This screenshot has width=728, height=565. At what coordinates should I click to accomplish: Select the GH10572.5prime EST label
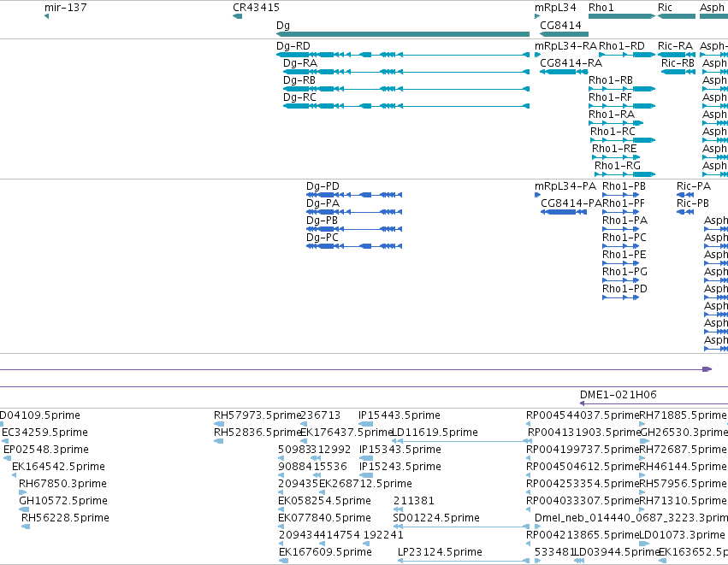click(x=63, y=501)
